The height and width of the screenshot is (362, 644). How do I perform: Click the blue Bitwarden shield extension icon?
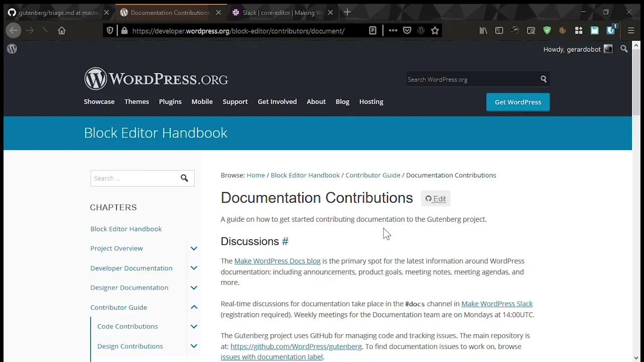coord(611,30)
